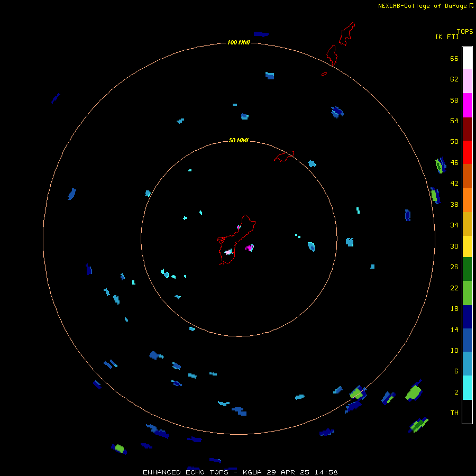The width and height of the screenshot is (476, 476).
Task: Click the 2 value on the legend
Action: [456, 392]
